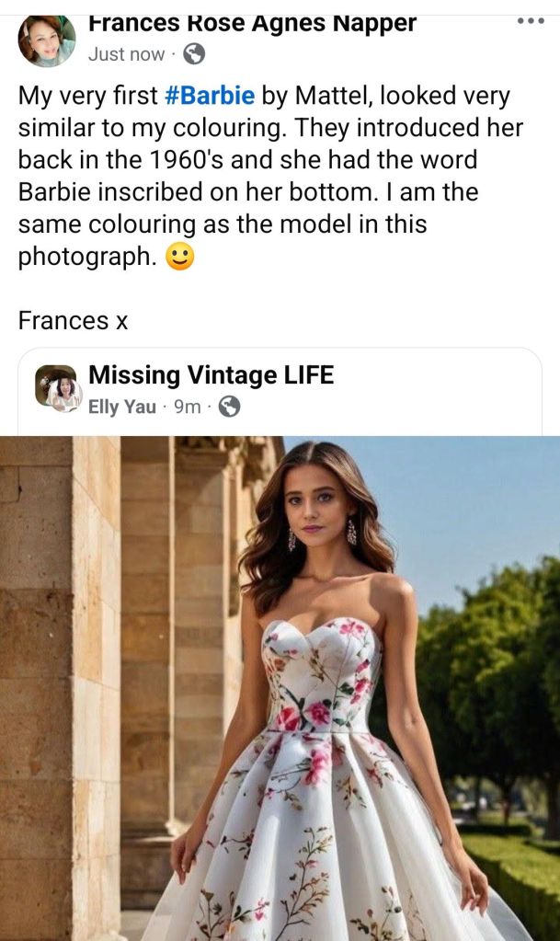Visit Elly Yau's profile via author name

click(121, 407)
